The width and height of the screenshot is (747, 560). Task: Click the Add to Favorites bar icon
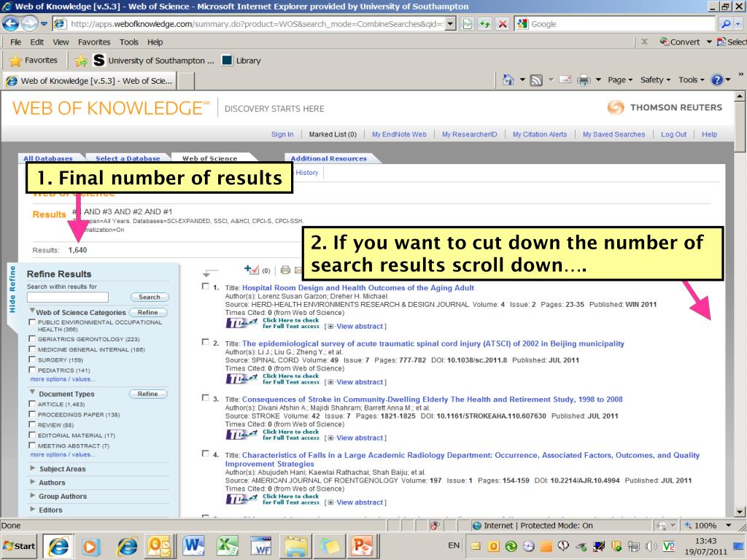[x=81, y=61]
